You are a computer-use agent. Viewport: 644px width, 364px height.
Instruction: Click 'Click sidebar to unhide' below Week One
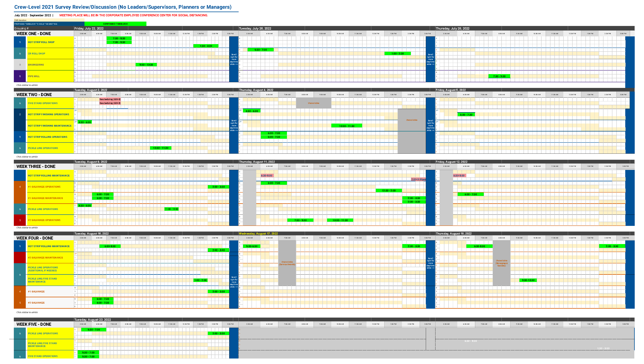27,85
